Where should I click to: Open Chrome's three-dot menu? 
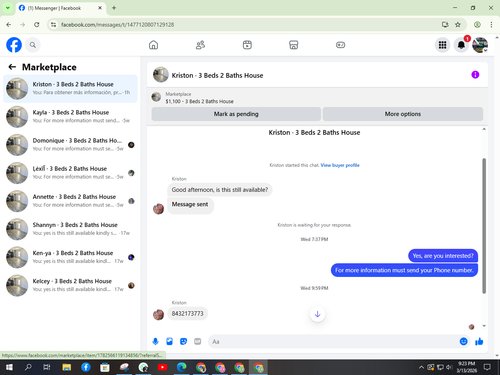(491, 25)
